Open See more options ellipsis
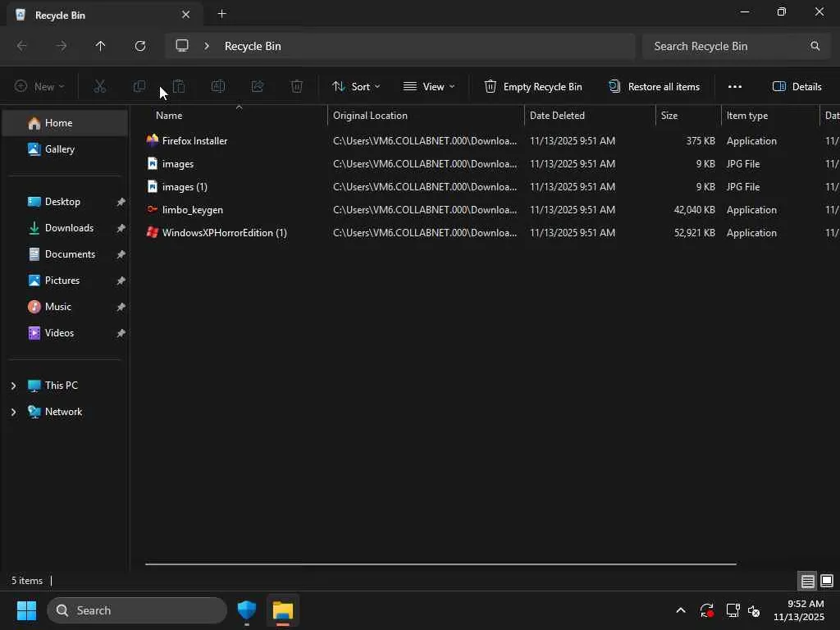Image resolution: width=840 pixels, height=630 pixels. 734,86
